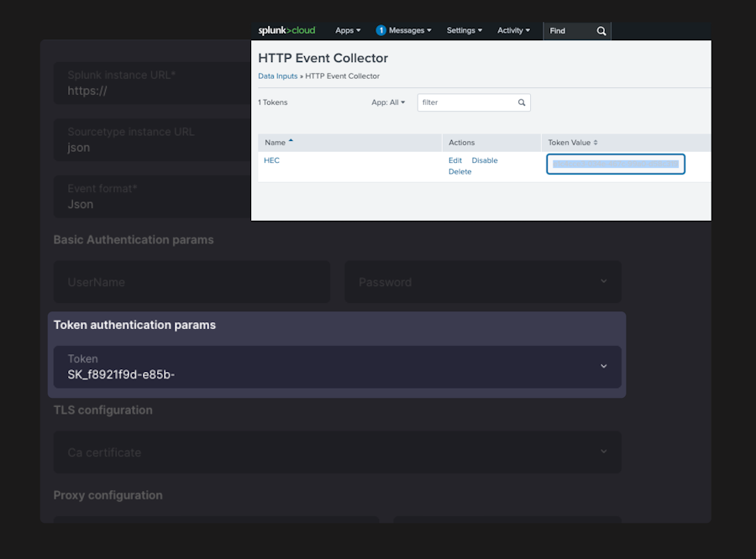Screen dimensions: 756x559
Task: Sort by the Token Value column
Action: tap(573, 142)
